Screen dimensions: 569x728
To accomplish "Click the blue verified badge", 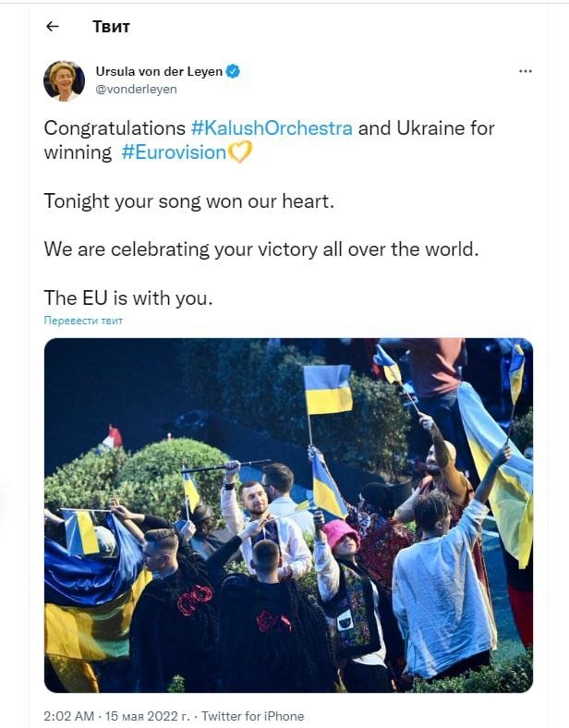I will 233,71.
